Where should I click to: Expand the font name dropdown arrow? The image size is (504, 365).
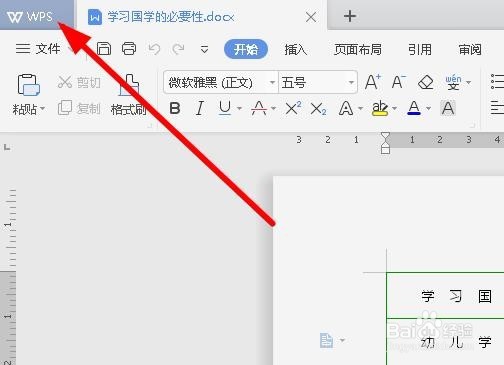(x=272, y=82)
